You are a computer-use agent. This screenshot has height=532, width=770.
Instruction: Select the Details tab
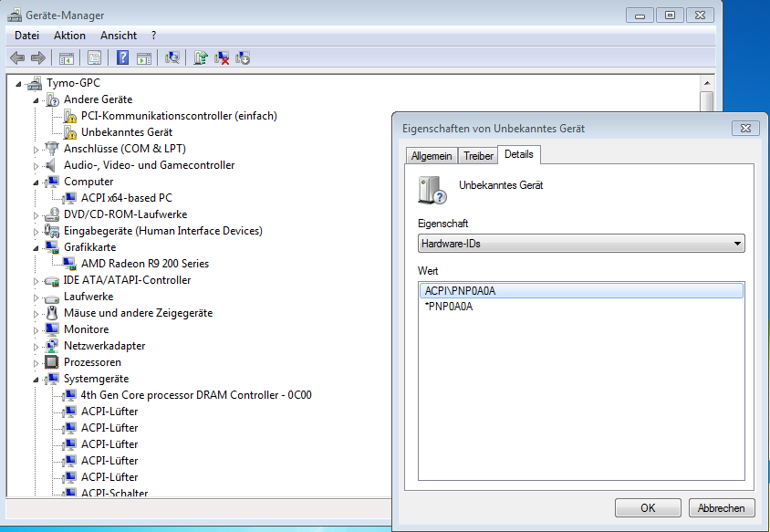click(x=518, y=154)
